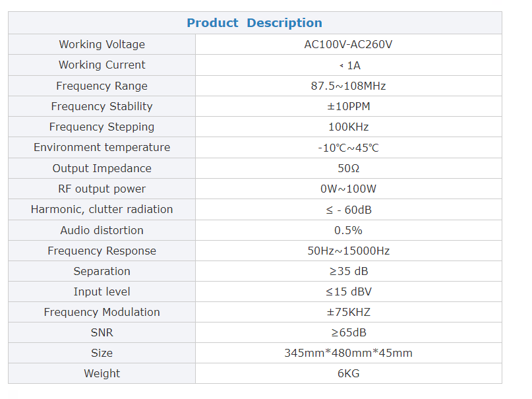
Task: Select the 0W~100W RF output value
Action: click(x=348, y=189)
